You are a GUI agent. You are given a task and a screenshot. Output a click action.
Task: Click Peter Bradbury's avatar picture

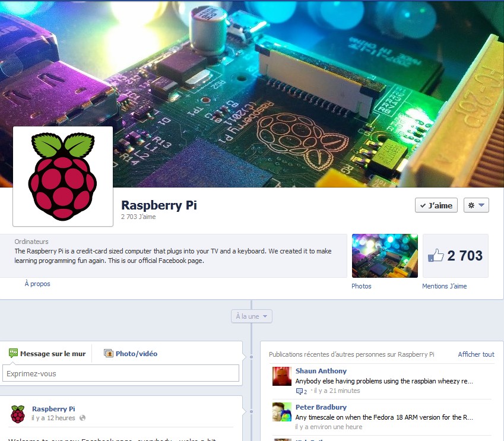coord(281,412)
